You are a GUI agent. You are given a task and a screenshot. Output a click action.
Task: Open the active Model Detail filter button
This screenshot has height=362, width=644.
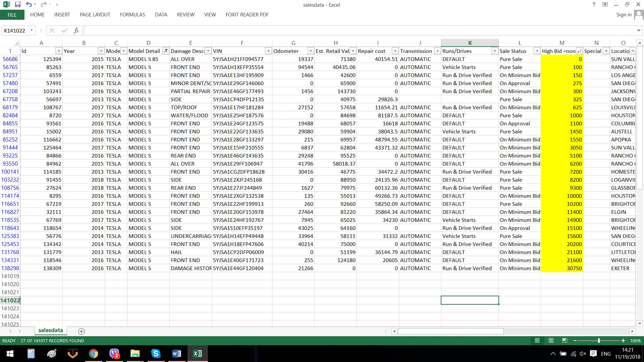click(166, 51)
